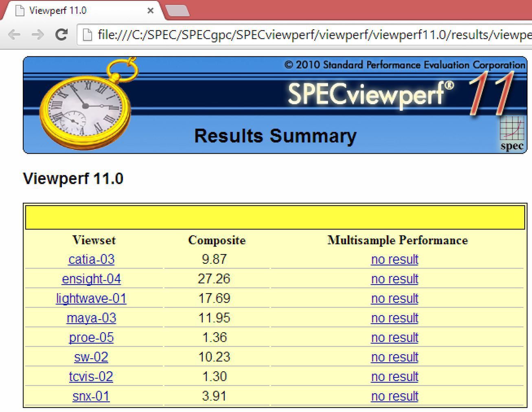Screen dimensions: 532x412
Task: Click 'no result' link in snx-01 row
Action: (x=395, y=396)
